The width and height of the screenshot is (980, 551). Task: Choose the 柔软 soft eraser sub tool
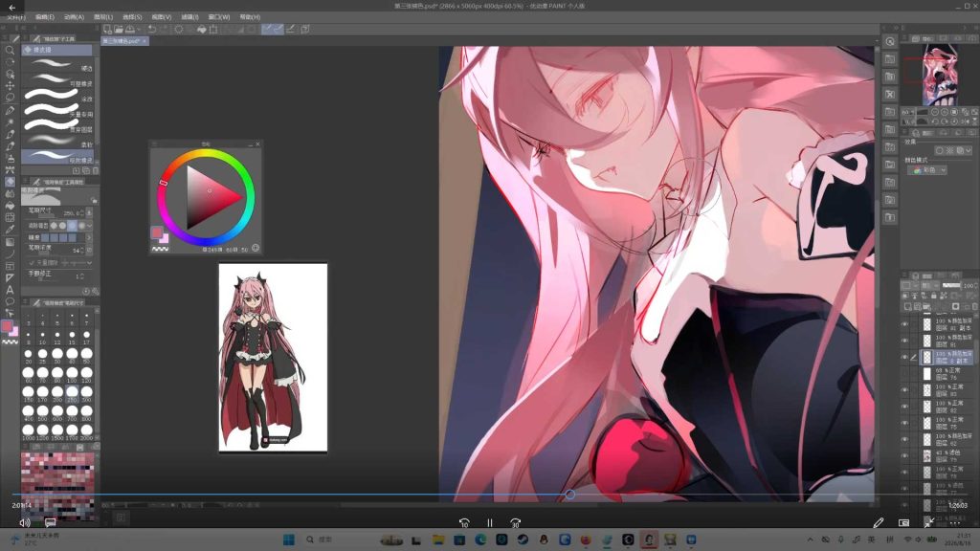[x=57, y=141]
